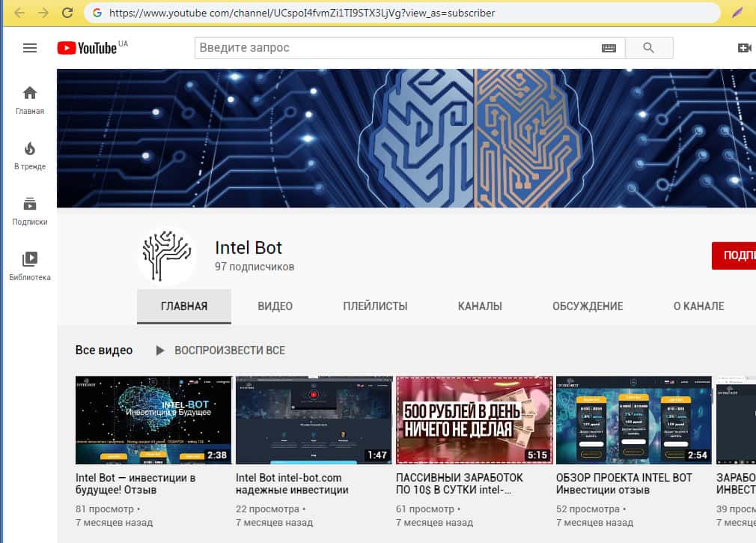Click ВОСПРОИЗВЕСТИ ВСЕ play all

point(221,351)
